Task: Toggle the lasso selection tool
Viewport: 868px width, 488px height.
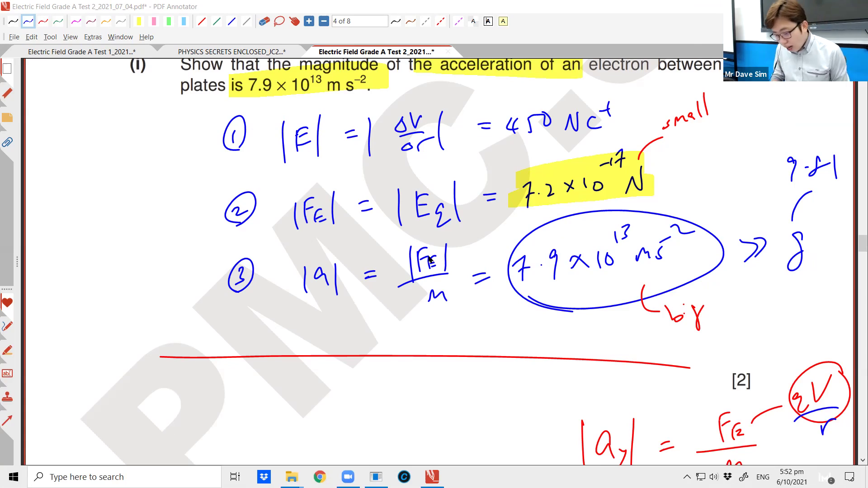Action: tap(279, 21)
